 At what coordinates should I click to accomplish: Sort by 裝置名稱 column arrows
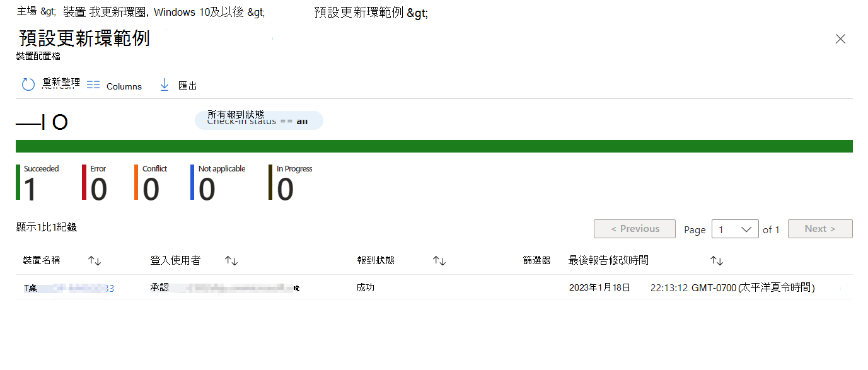pos(95,261)
